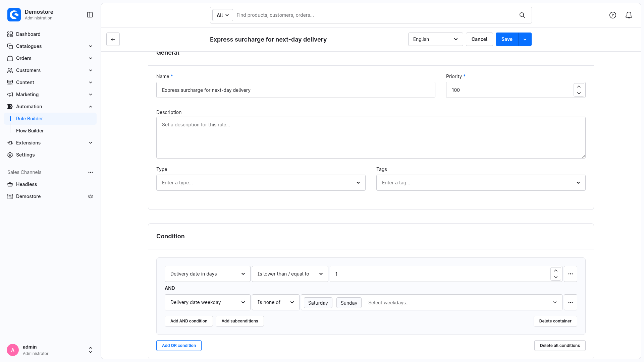Decrease the delivery days value

tap(556, 277)
